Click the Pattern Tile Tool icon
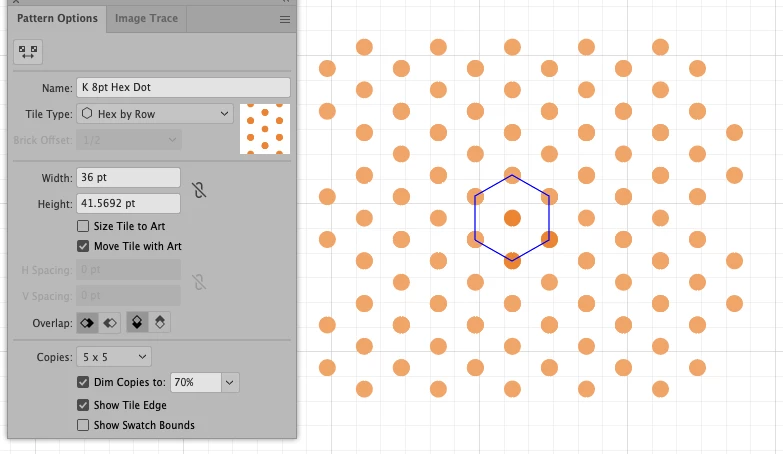This screenshot has height=454, width=783. 28,52
